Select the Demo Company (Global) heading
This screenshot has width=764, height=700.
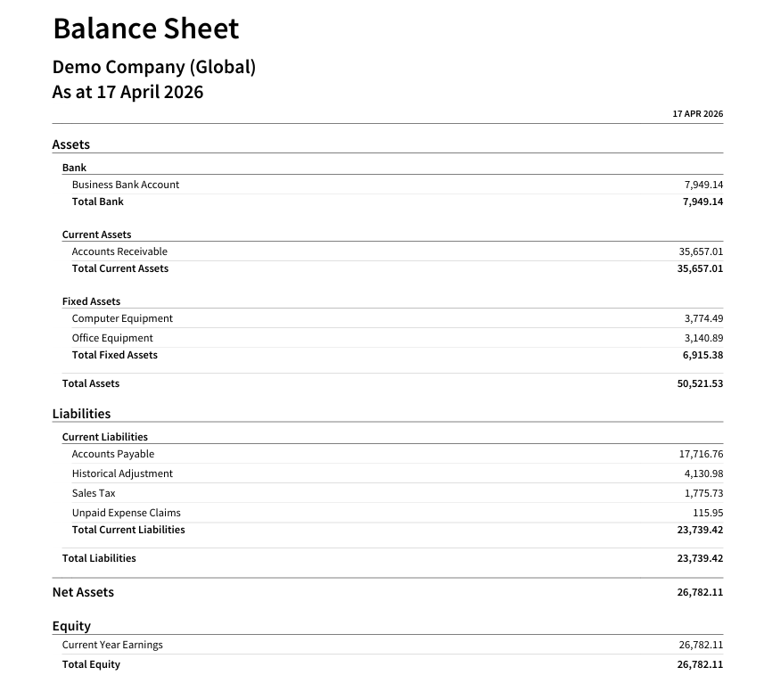pos(154,67)
